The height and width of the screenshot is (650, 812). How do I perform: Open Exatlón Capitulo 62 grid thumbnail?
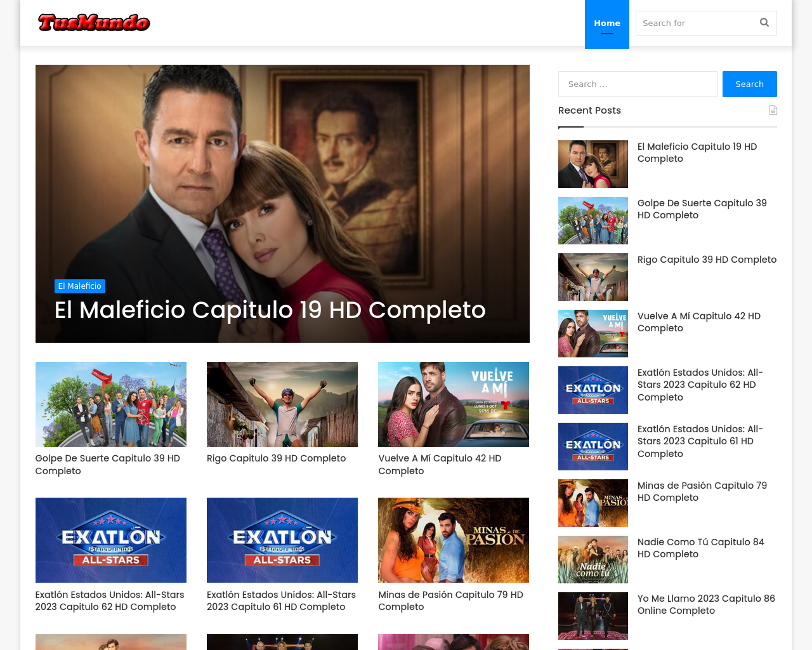coord(111,540)
